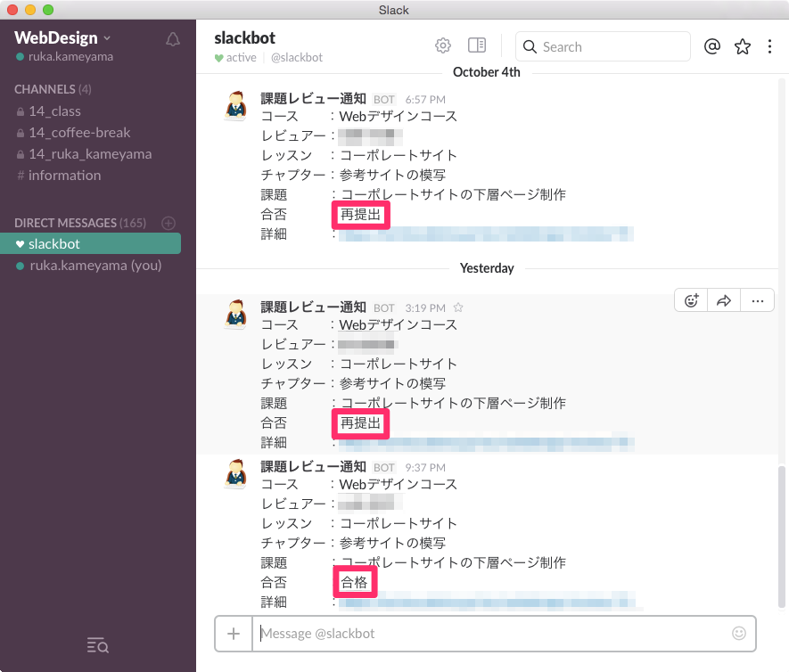Click the 9:37 PM timestamp
789x672 pixels.
click(425, 468)
